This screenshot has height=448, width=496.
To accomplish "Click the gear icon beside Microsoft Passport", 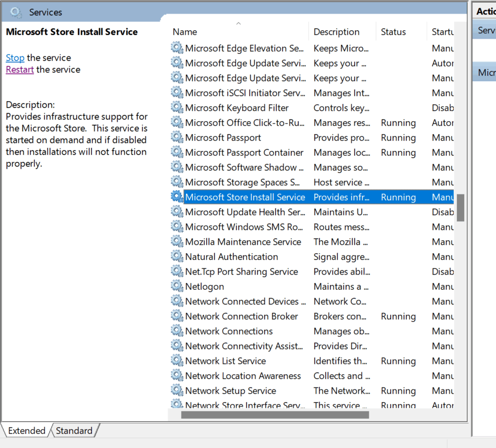I will pyautogui.click(x=177, y=137).
